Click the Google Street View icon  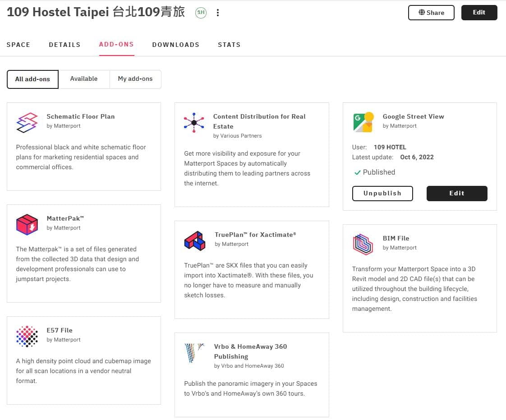[x=363, y=122]
